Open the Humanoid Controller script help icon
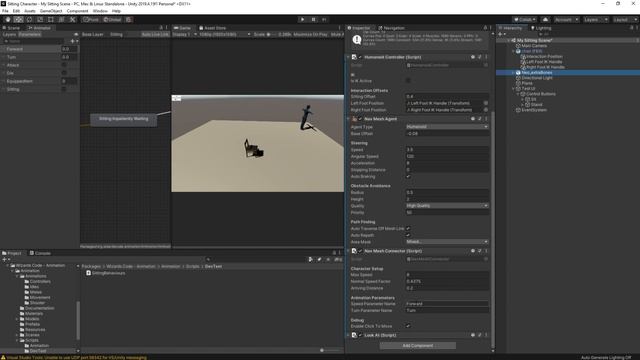The height and width of the screenshot is (360, 640). 473,57
